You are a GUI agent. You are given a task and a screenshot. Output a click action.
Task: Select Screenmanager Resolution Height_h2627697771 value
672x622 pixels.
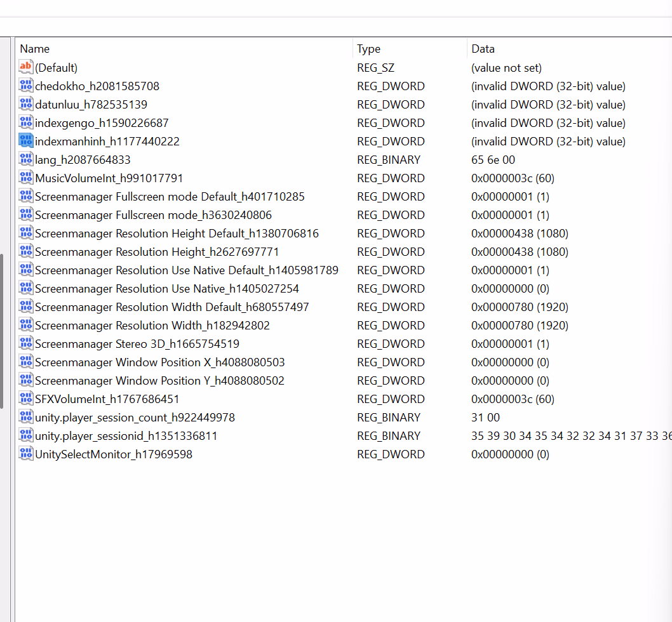[157, 252]
